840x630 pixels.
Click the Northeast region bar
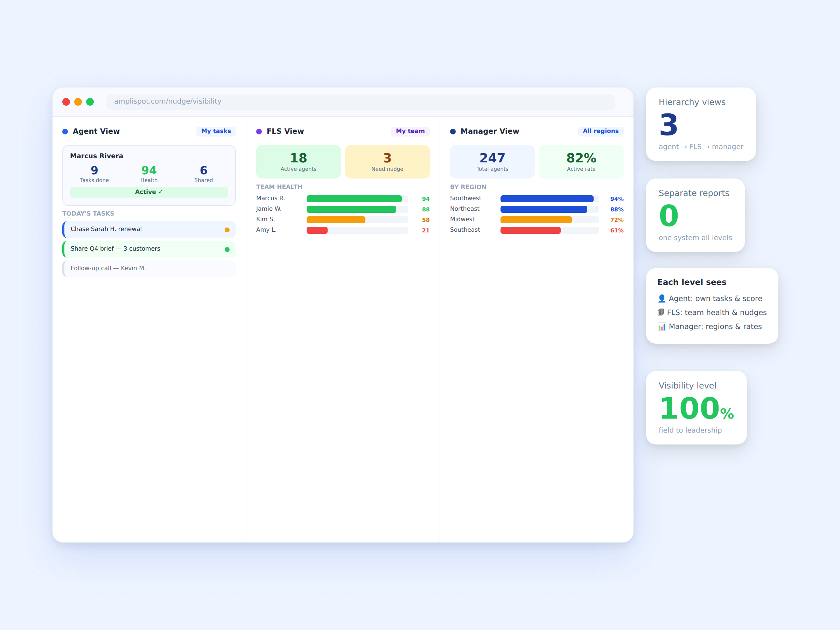(544, 209)
